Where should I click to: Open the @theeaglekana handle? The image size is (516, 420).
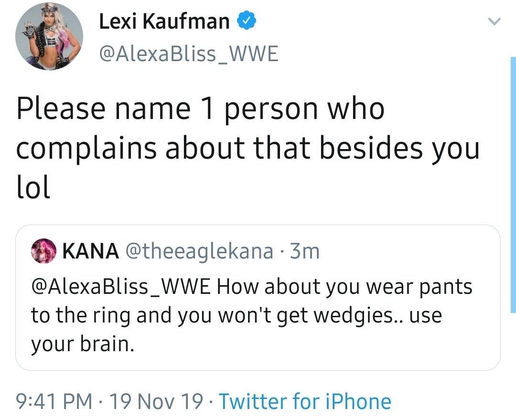[199, 251]
